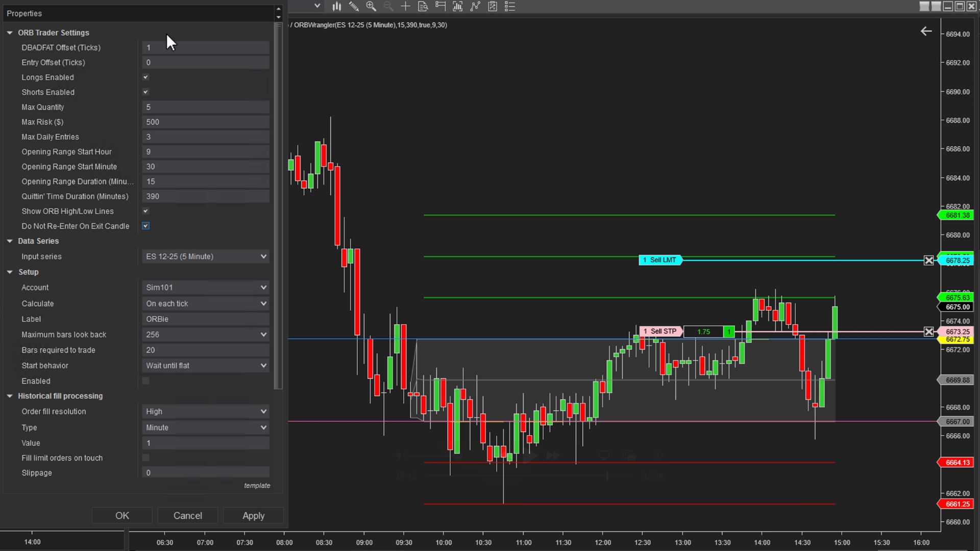Image resolution: width=980 pixels, height=551 pixels.
Task: Open the Calculate On each tick dropdown
Action: (x=205, y=304)
